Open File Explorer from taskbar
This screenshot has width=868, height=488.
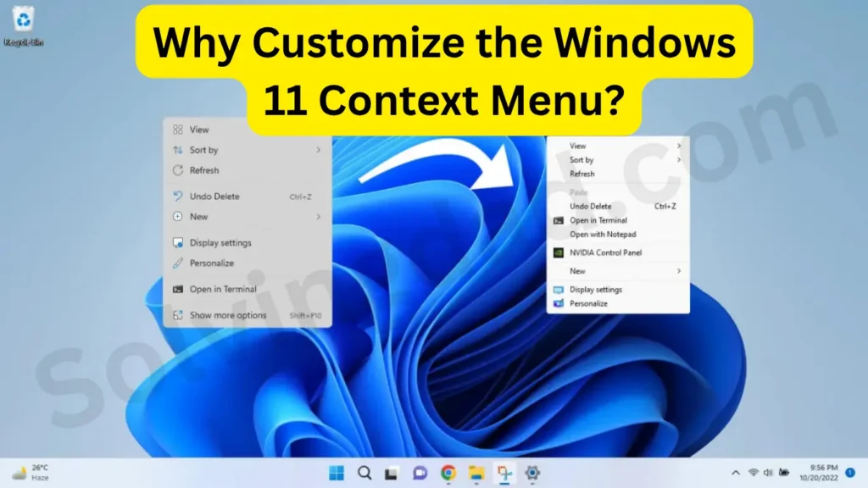tap(476, 473)
